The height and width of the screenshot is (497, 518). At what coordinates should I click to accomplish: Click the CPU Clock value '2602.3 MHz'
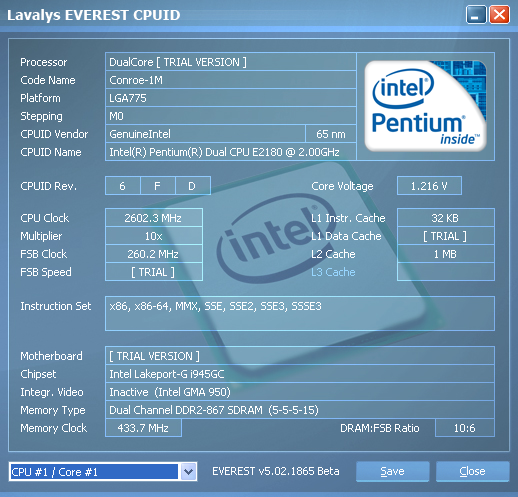[x=154, y=218]
